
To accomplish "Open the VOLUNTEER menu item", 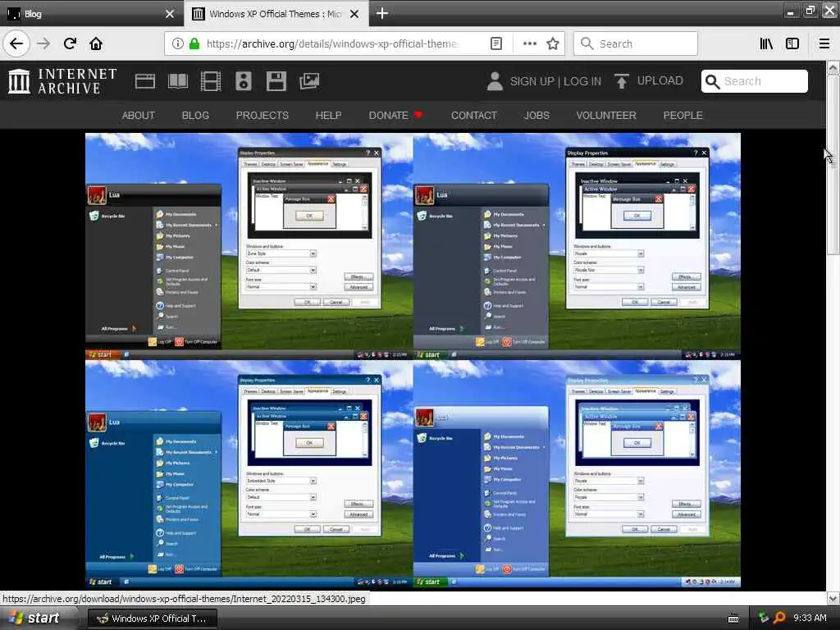I will click(x=606, y=115).
